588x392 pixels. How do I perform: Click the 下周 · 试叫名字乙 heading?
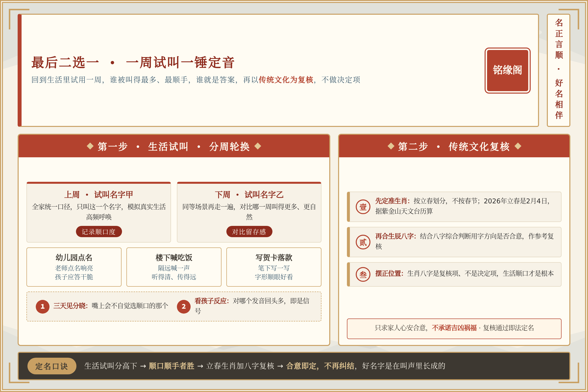click(249, 195)
